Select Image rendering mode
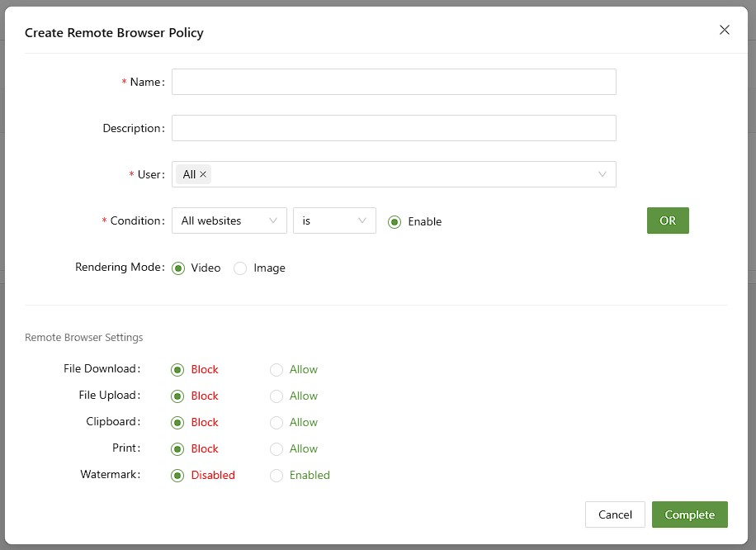 click(x=240, y=268)
